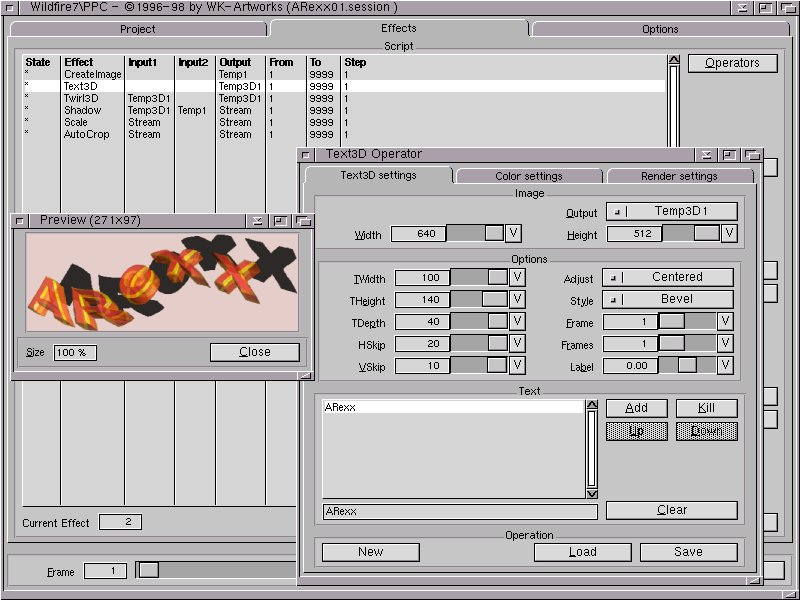The width and height of the screenshot is (800, 600).
Task: Click the V button next to the Height slider
Action: (729, 234)
